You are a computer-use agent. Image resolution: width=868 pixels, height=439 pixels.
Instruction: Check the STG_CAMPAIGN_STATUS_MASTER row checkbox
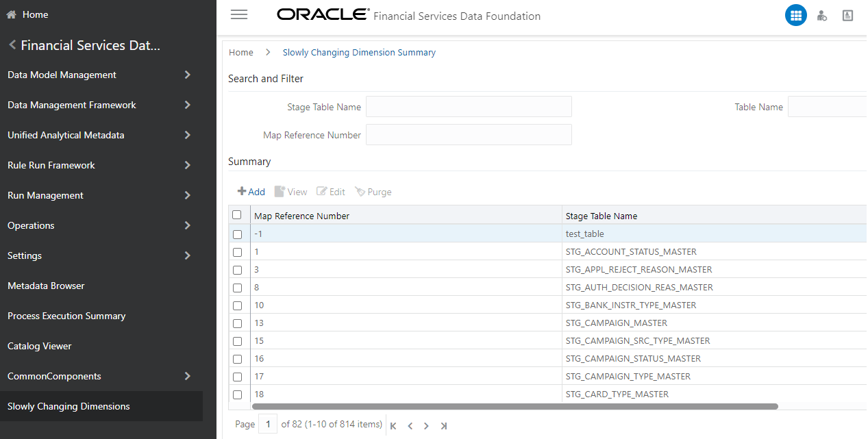[x=238, y=359]
